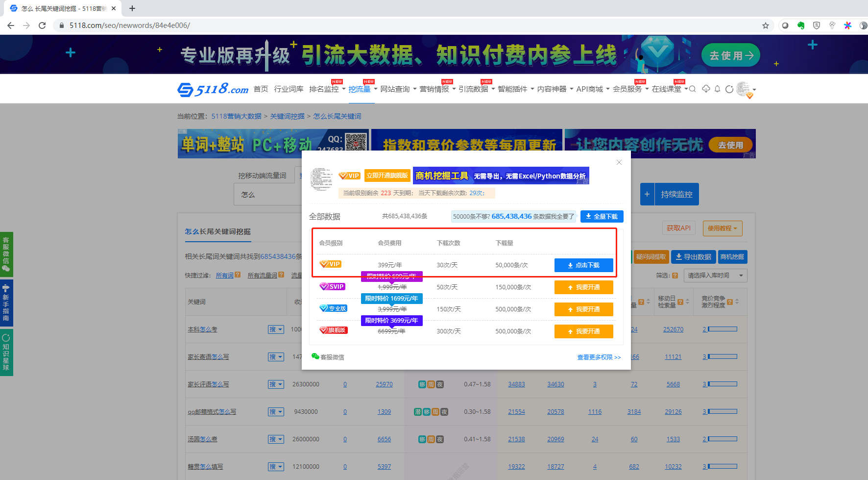Click the 所有流量词 quick filter

coord(263,276)
